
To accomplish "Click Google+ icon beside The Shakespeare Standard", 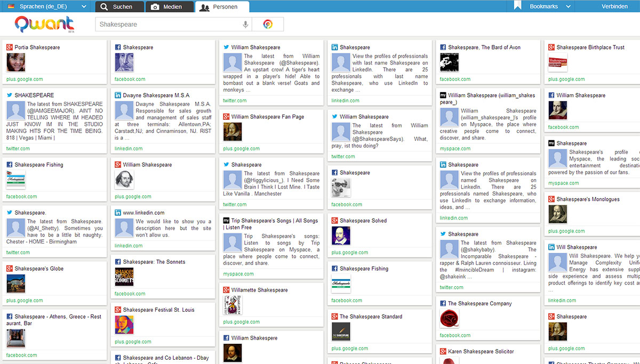I will tap(334, 317).
